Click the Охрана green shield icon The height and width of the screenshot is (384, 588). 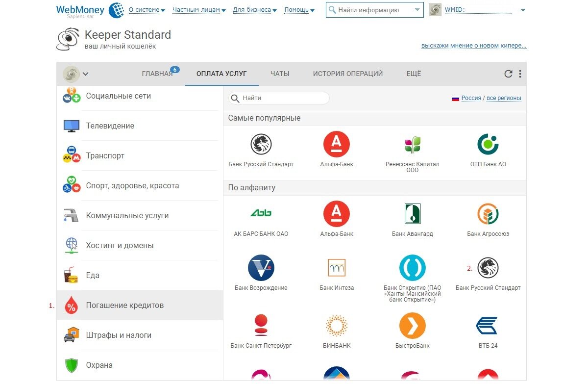(72, 365)
